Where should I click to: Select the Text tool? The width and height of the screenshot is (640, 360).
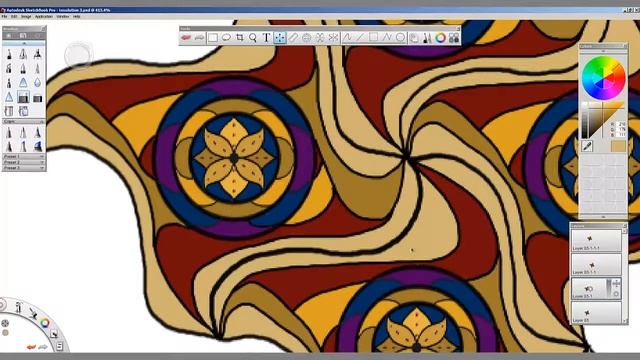click(266, 38)
